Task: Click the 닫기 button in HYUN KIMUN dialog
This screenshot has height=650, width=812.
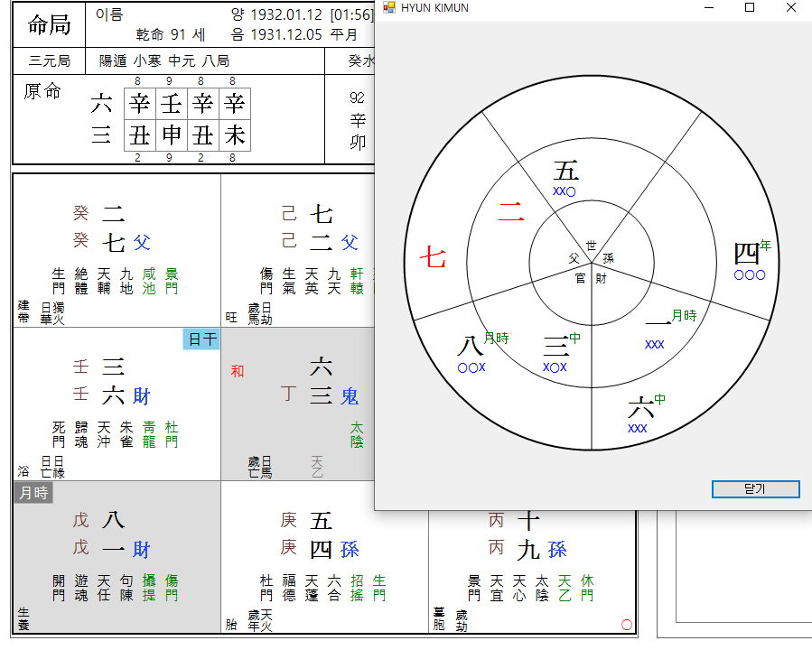Action: [755, 489]
